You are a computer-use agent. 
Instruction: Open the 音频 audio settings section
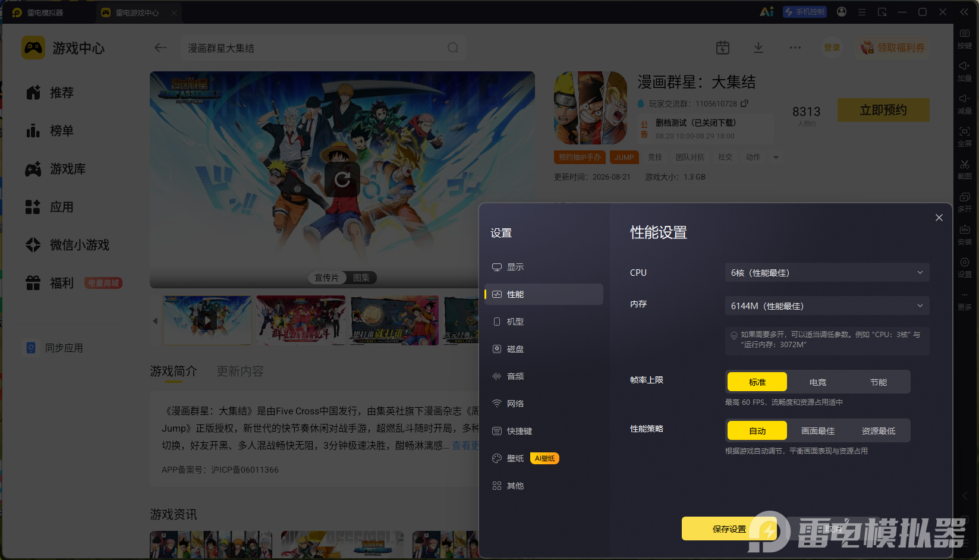pos(544,376)
